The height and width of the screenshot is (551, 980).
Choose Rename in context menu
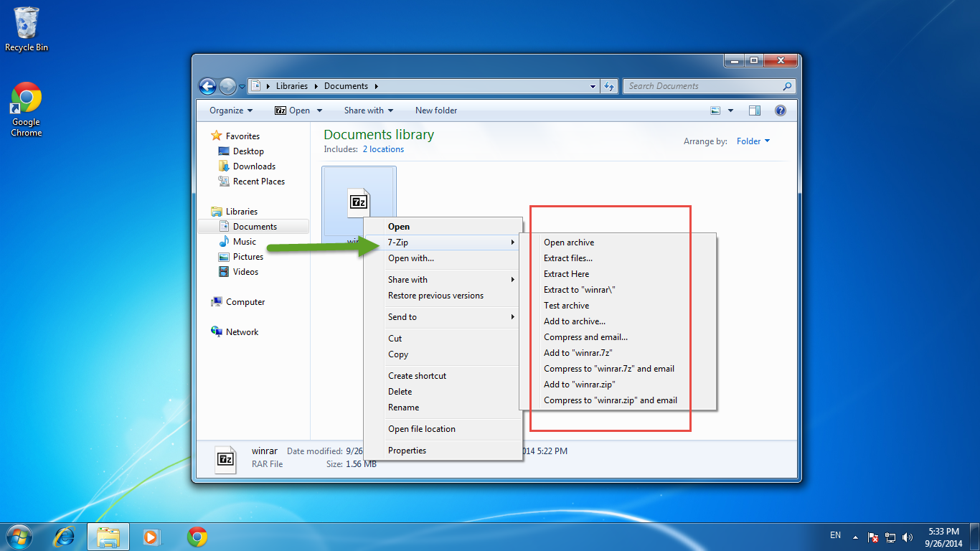(443, 408)
